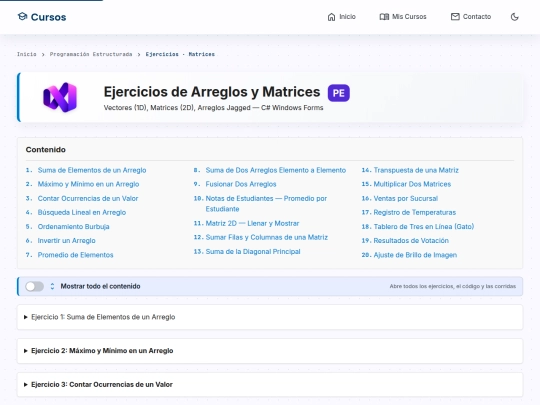Go to Programación Estructurada breadcrumb
The height and width of the screenshot is (405, 540).
[x=91, y=54]
